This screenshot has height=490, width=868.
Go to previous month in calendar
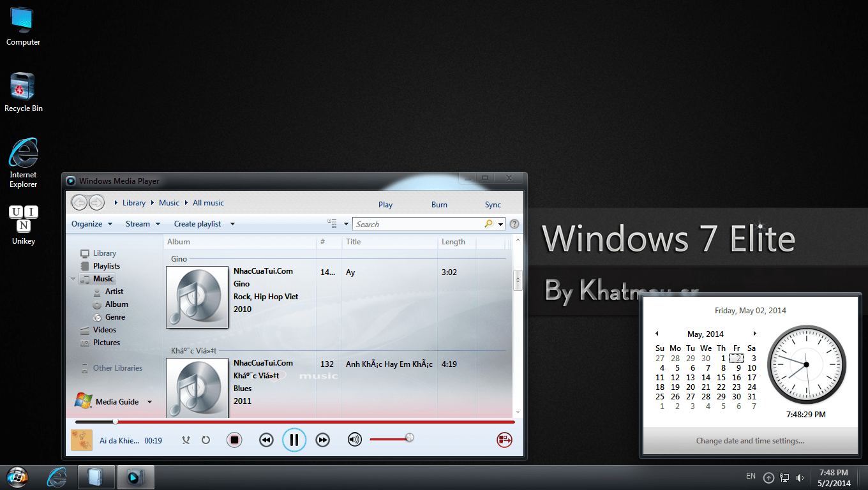click(x=657, y=334)
